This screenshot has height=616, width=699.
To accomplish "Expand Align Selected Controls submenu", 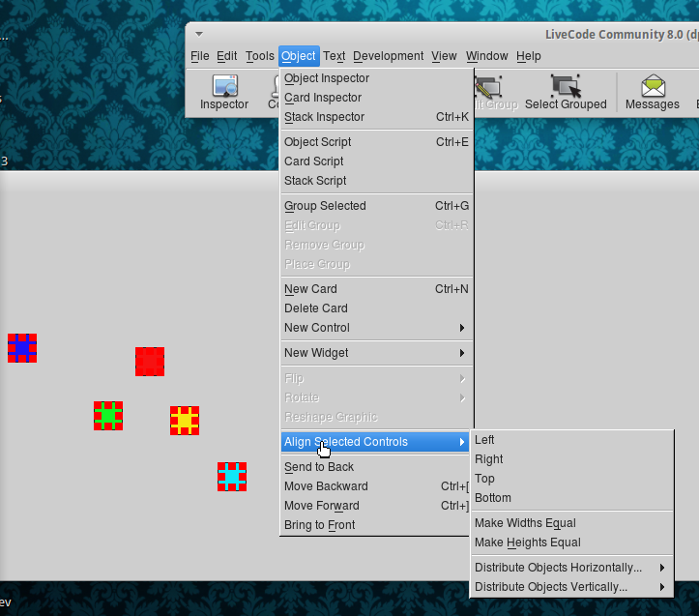I will (375, 442).
